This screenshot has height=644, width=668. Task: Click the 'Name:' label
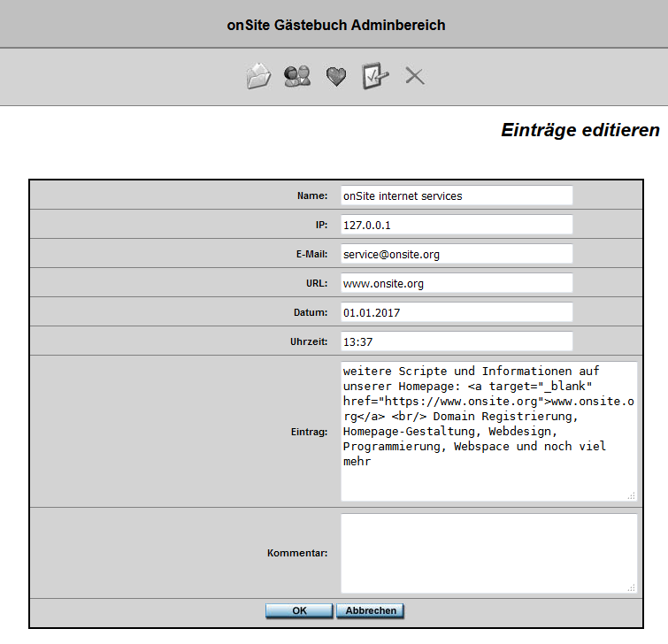pyautogui.click(x=312, y=195)
